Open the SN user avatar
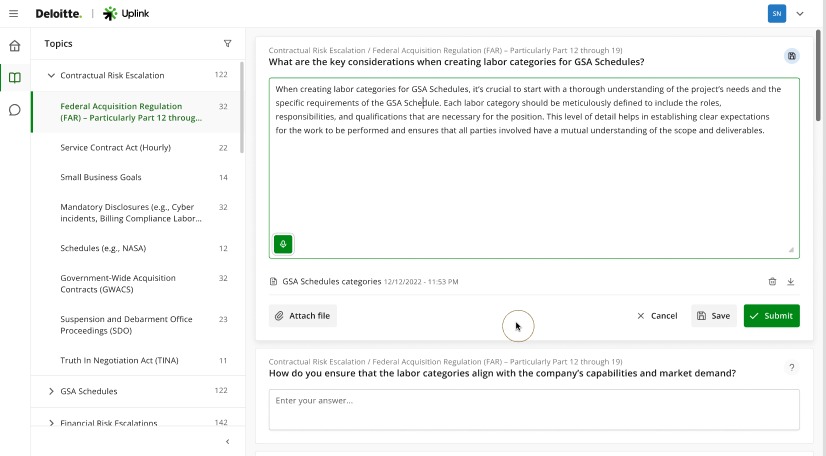 776,14
